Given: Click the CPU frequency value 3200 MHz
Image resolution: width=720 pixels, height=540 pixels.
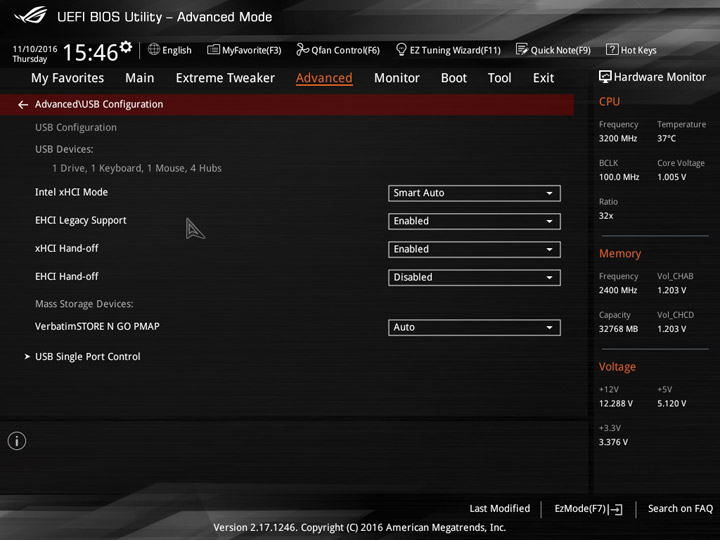Looking at the screenshot, I should coord(618,138).
